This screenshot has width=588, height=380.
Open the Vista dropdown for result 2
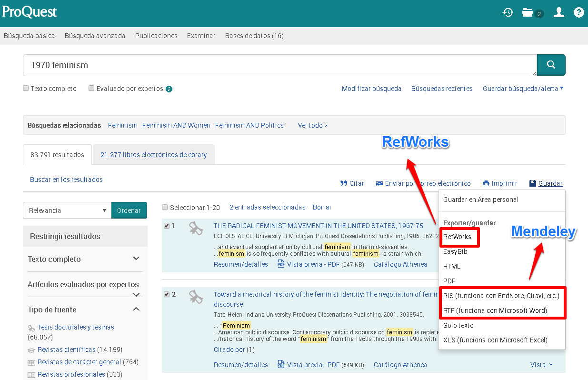point(542,365)
